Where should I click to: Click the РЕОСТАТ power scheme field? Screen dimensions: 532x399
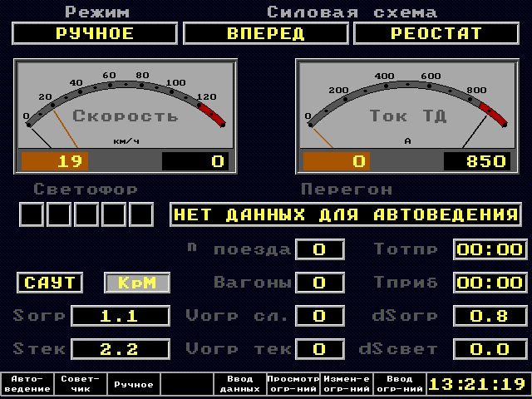tap(436, 33)
